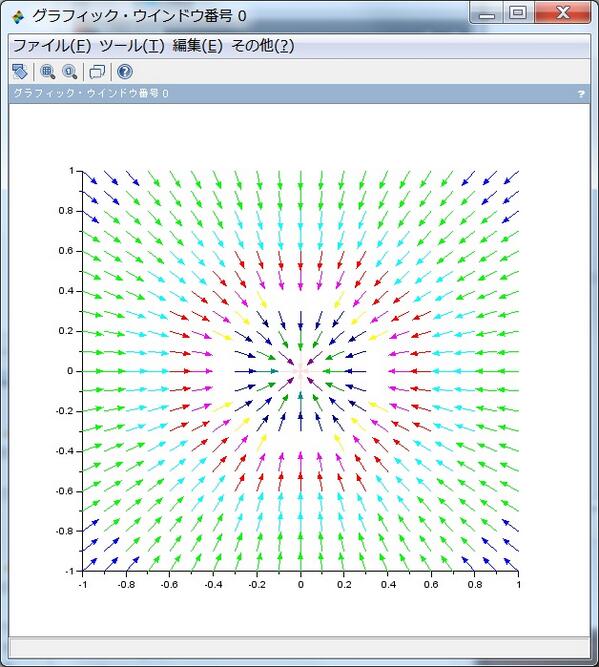The width and height of the screenshot is (599, 667).
Task: Select the rotate plot tool icon
Action: tap(20, 72)
